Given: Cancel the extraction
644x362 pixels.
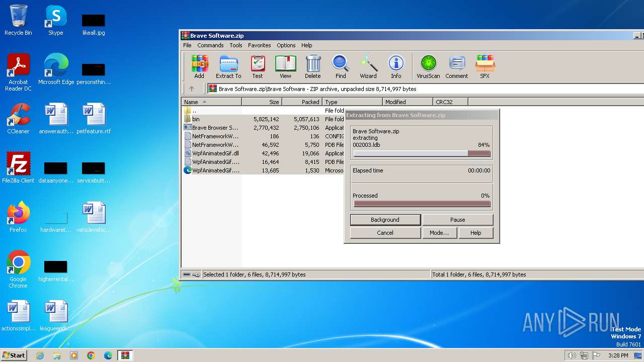Looking at the screenshot, I should coord(385,233).
